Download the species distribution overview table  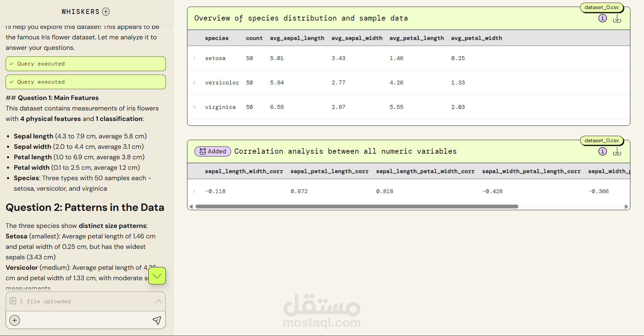pos(617,18)
